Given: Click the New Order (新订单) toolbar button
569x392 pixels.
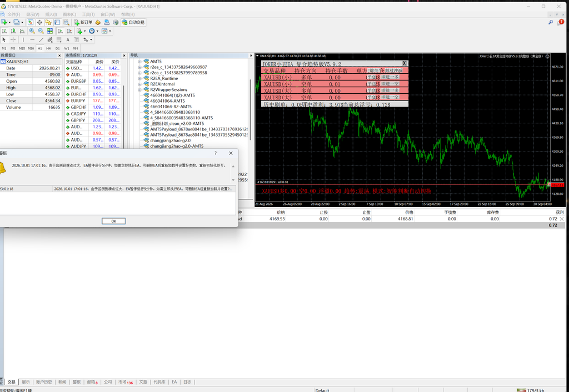Looking at the screenshot, I should click(x=83, y=22).
